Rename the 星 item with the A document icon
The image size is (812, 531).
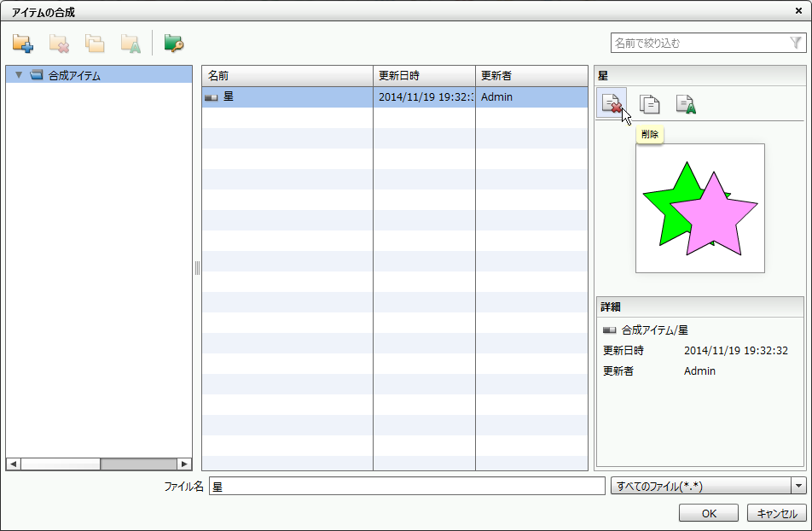(684, 102)
